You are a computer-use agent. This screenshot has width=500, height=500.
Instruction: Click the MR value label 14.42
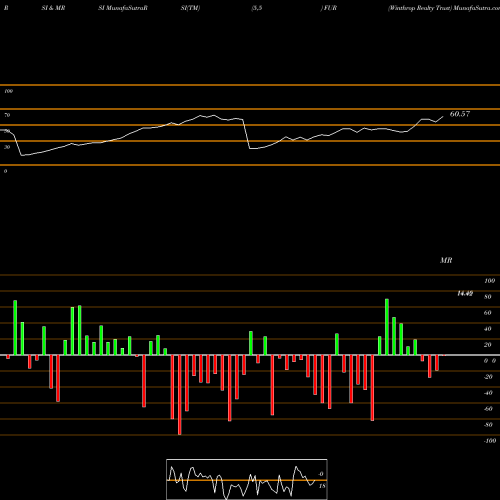[x=465, y=293]
